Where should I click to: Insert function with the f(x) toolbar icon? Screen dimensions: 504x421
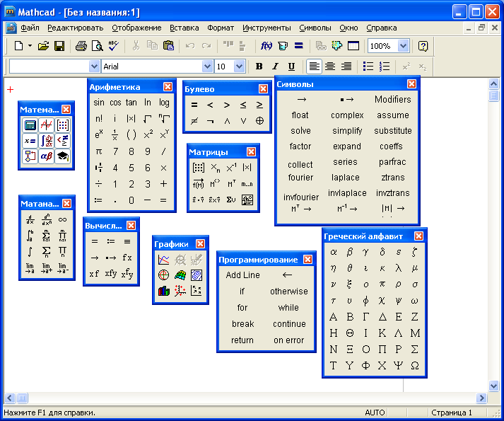click(x=266, y=46)
